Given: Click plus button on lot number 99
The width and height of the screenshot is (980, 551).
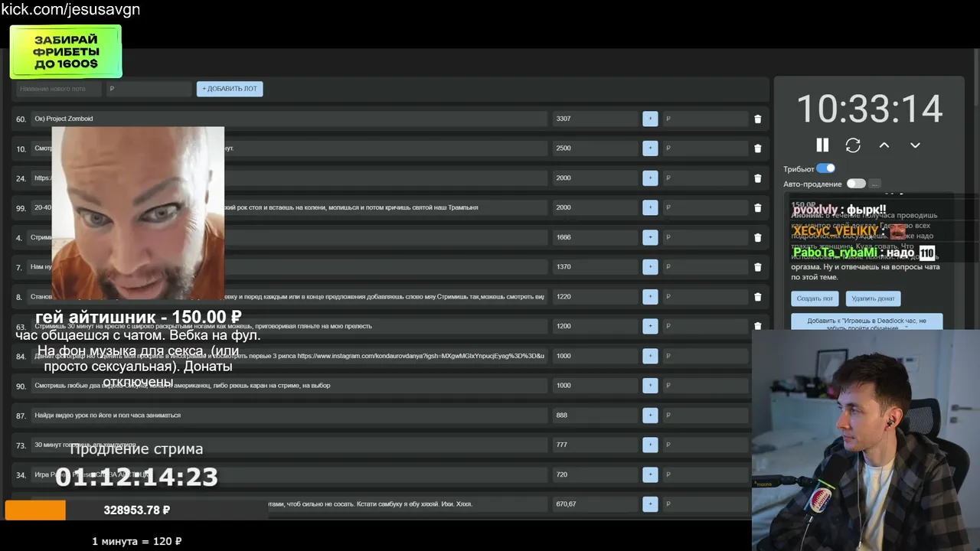Looking at the screenshot, I should pos(650,207).
